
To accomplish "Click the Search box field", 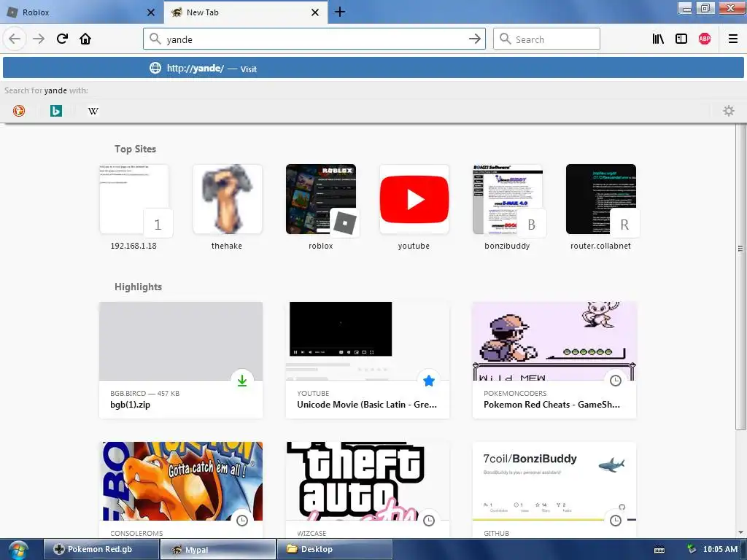I will coord(546,39).
